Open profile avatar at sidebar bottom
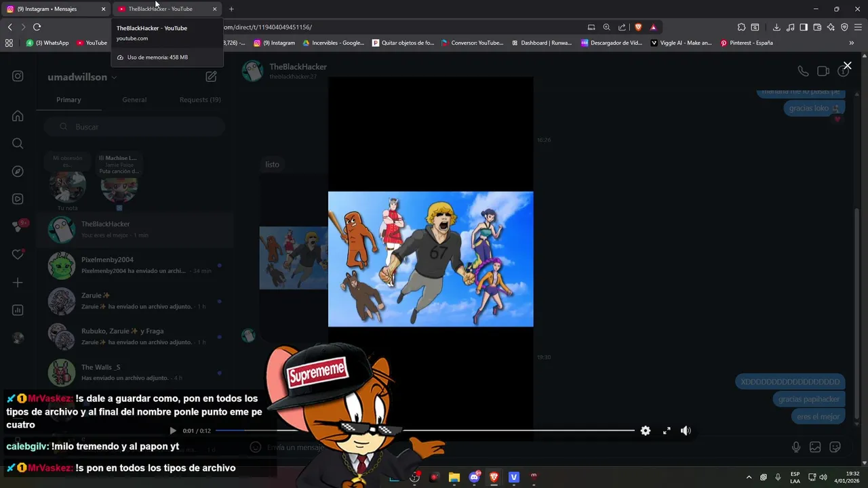The height and width of the screenshot is (488, 868). (18, 338)
